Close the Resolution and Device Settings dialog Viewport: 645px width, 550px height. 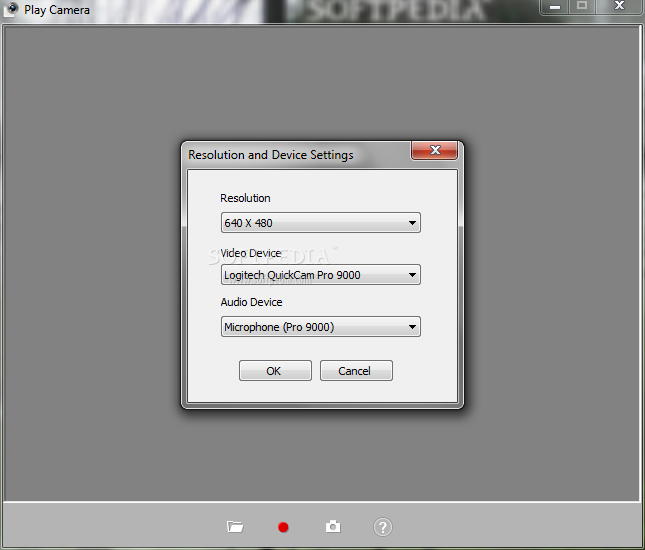tap(434, 150)
